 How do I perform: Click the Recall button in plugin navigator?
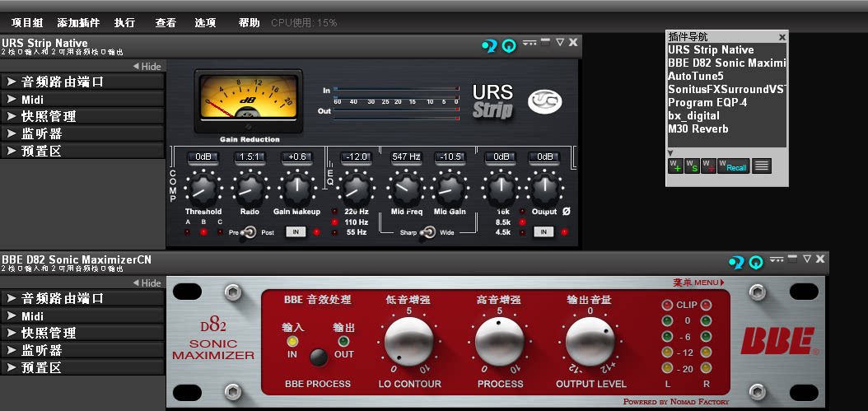point(734,166)
